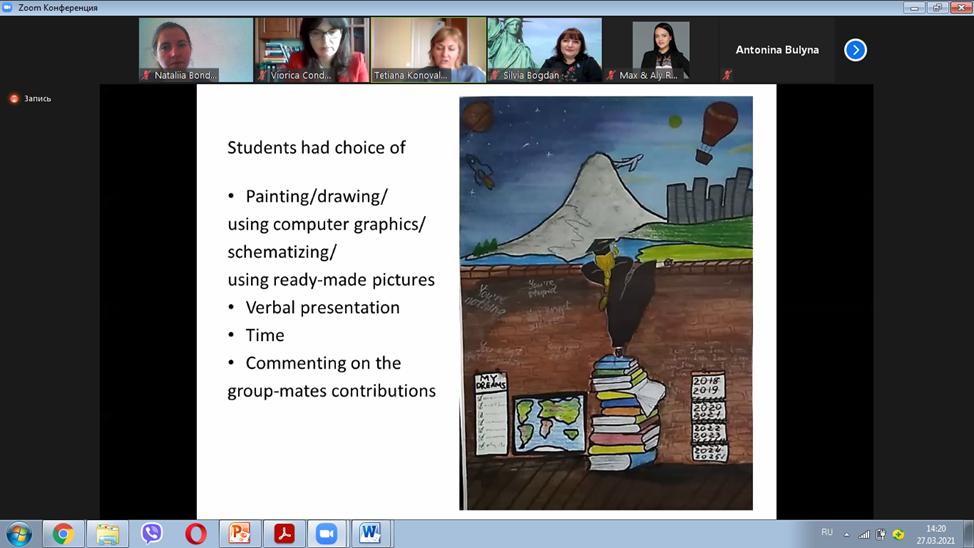The width and height of the screenshot is (974, 548).
Task: Open Windows Explorer folder in taskbar
Action: [107, 534]
